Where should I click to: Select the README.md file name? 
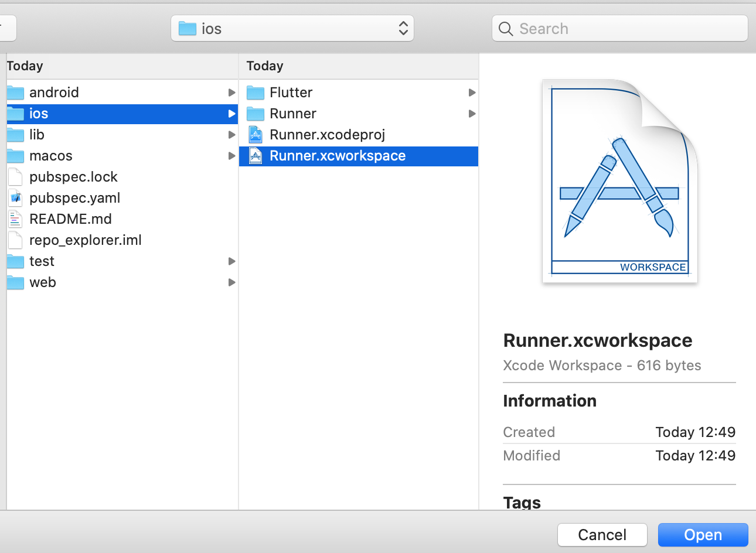pyautogui.click(x=70, y=219)
